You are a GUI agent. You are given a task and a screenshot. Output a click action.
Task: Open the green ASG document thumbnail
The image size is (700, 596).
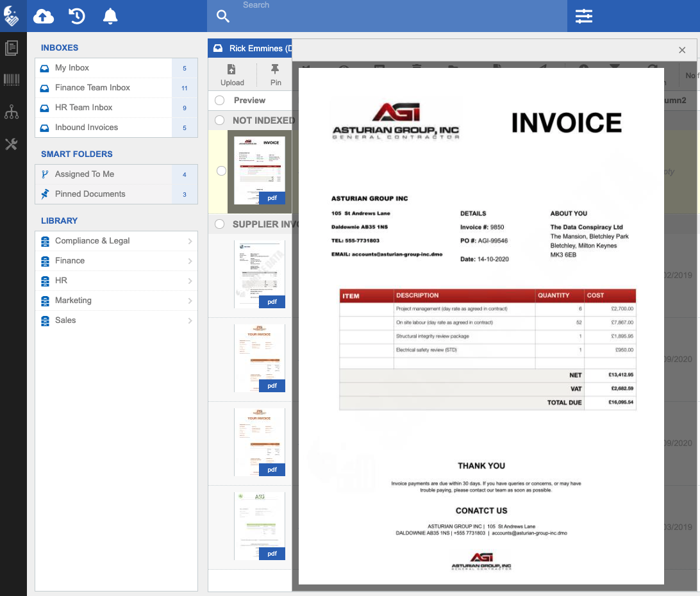tap(260, 526)
